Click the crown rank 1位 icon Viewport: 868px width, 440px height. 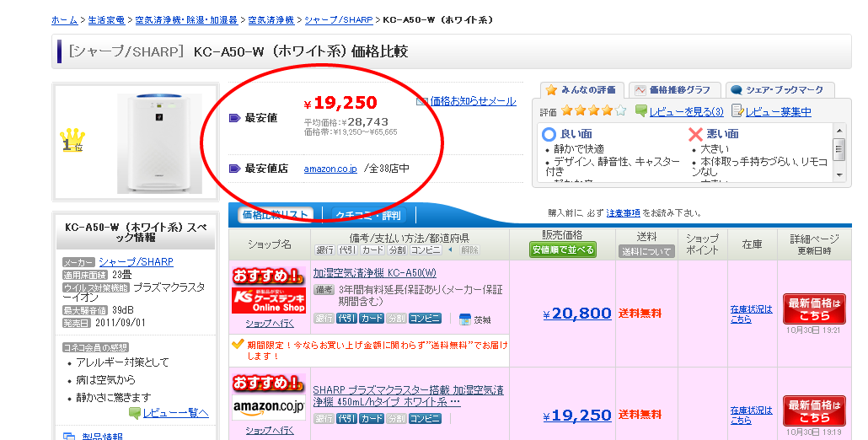[72, 140]
